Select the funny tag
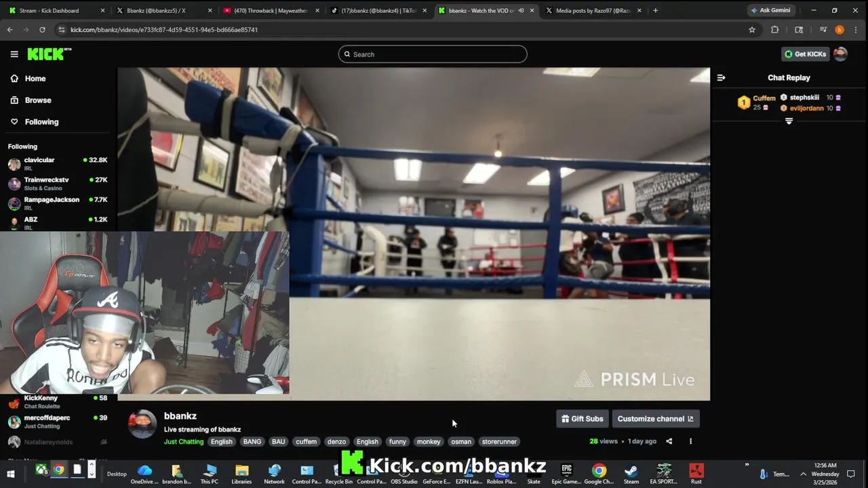Viewport: 868px width, 488px height. click(398, 442)
